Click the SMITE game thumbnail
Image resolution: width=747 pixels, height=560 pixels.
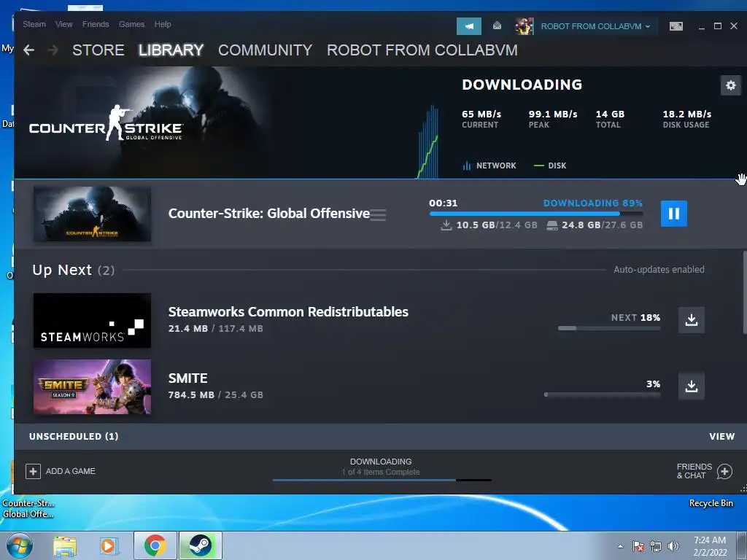92,386
